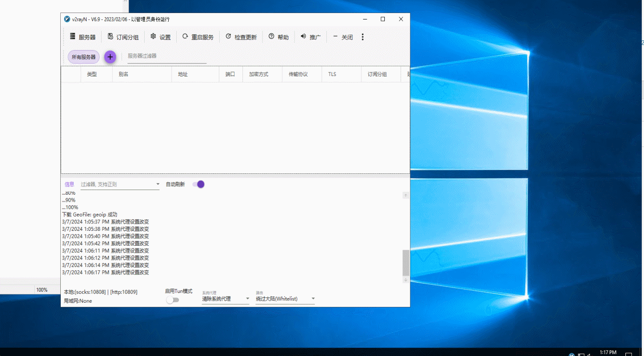This screenshot has width=644, height=356.
Task: Enable the Tun mode (启用Tun模式) switch
Action: click(x=172, y=300)
